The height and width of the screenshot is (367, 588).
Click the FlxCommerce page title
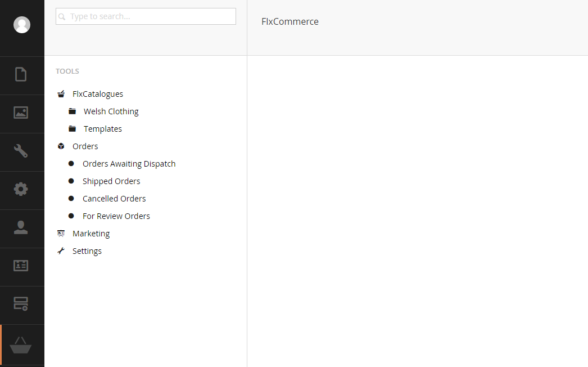tap(290, 21)
